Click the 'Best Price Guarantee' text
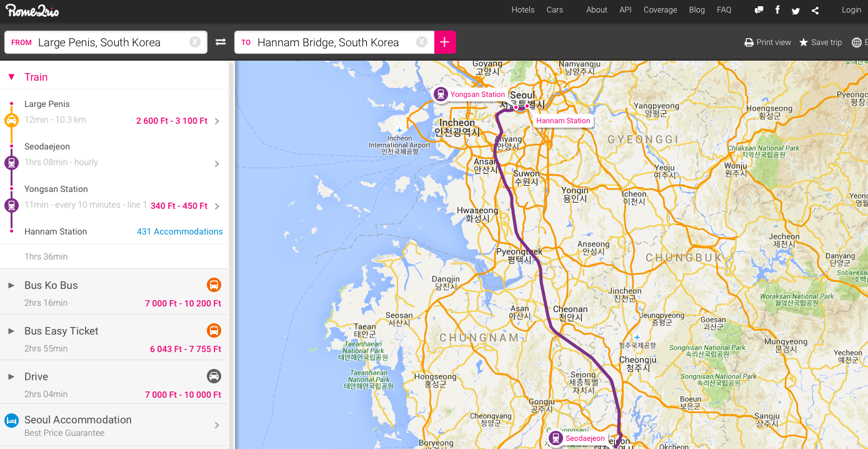This screenshot has width=868, height=449. click(x=64, y=433)
